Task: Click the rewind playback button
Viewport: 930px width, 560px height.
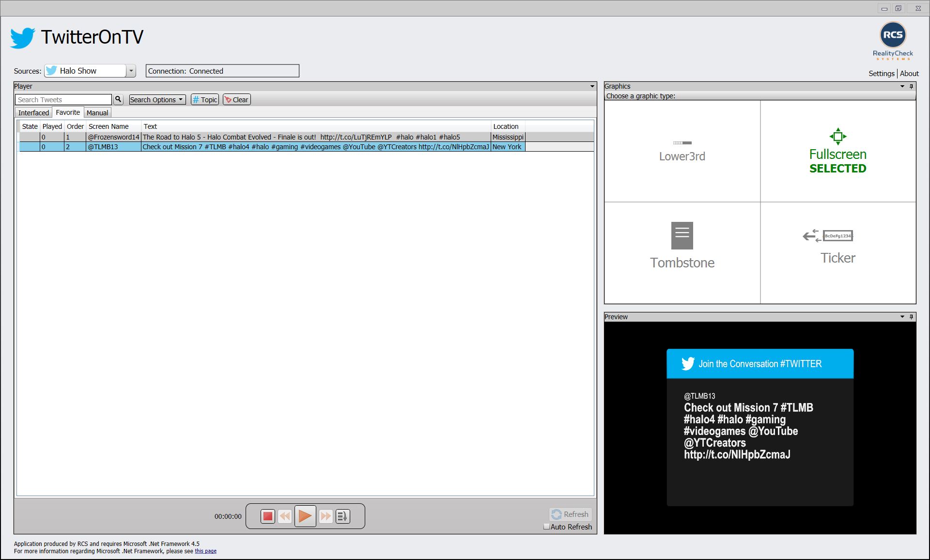Action: pyautogui.click(x=285, y=516)
